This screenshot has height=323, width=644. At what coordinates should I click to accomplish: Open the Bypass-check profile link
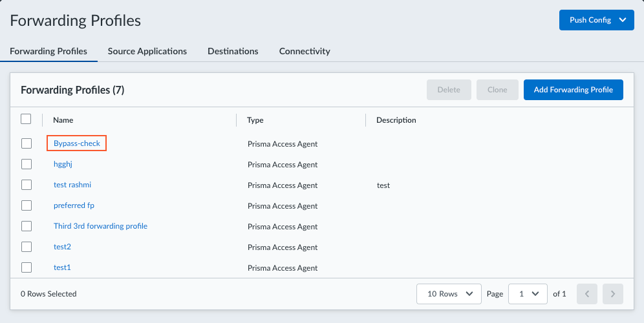tap(77, 143)
